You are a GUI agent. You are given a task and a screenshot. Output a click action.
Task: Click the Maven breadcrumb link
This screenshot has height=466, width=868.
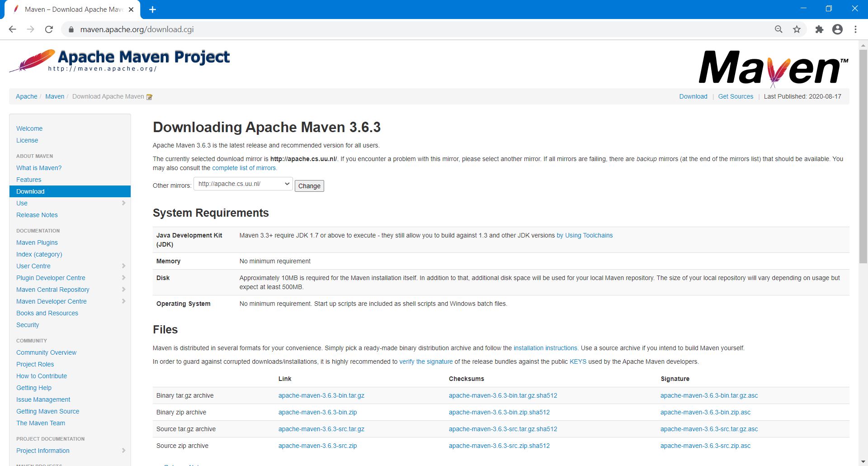(55, 96)
